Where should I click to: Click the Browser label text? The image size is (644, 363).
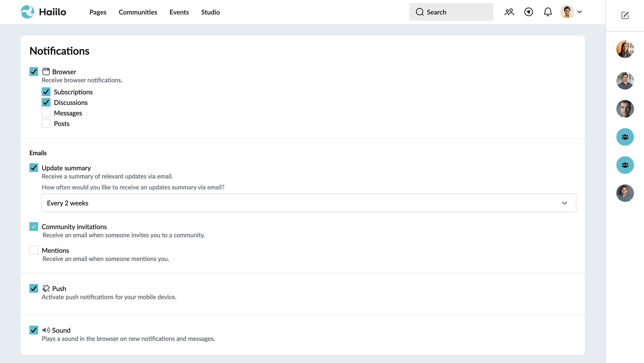64,72
